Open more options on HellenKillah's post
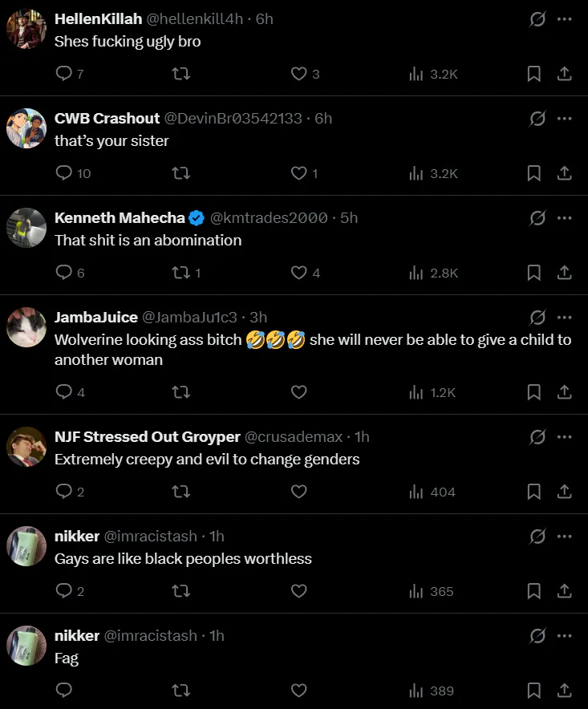 pos(564,19)
